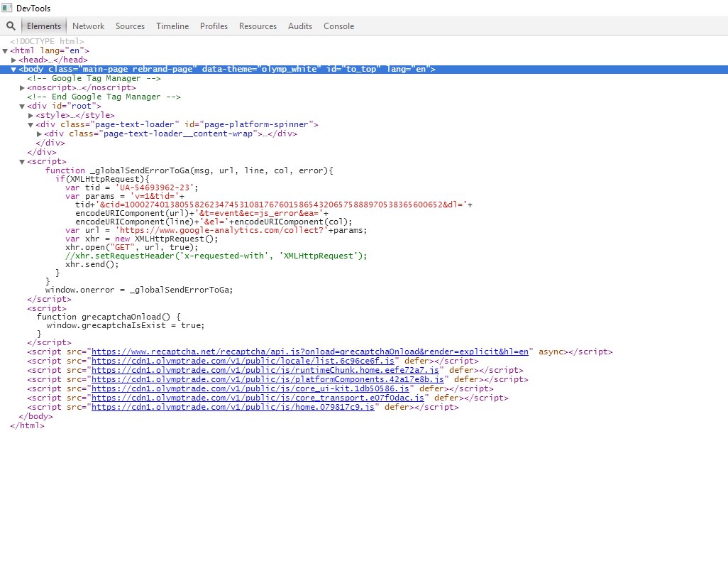
Task: Expand the page-text-loader__content-wrap div
Action: tap(40, 134)
